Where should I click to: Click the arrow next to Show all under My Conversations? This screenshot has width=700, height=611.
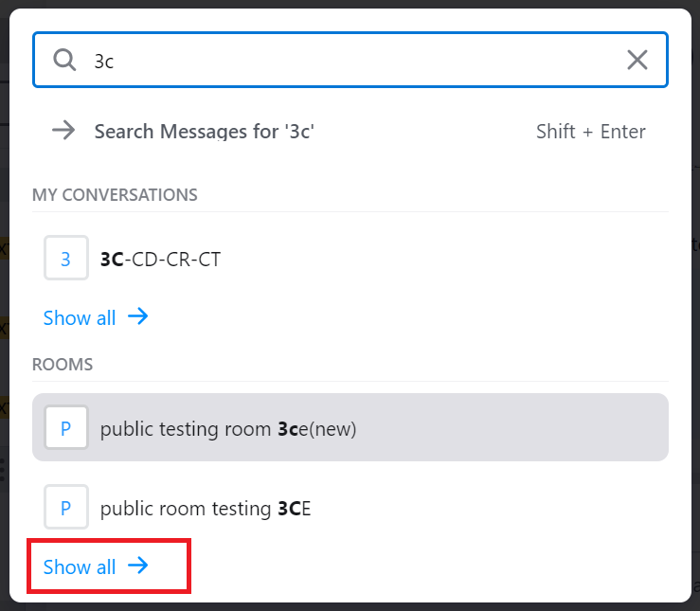(138, 316)
